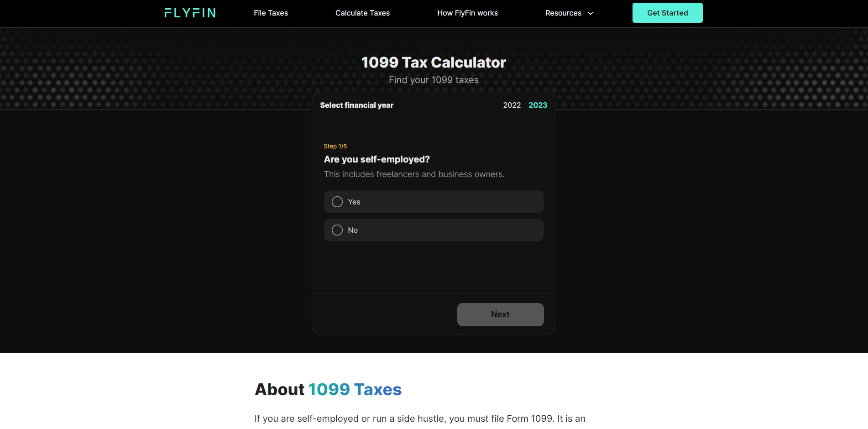Viewport: 868px width, 429px height.
Task: Click the Step 1/5 indicator
Action: [x=335, y=146]
